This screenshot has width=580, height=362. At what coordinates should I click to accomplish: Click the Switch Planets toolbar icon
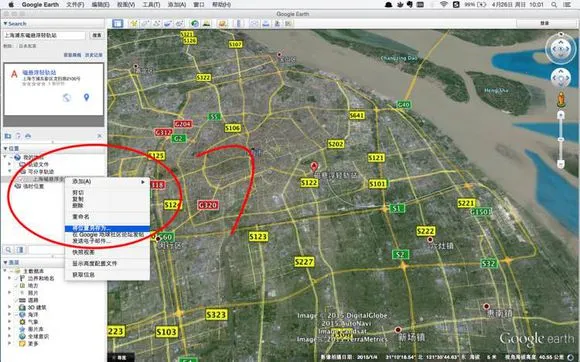222,24
